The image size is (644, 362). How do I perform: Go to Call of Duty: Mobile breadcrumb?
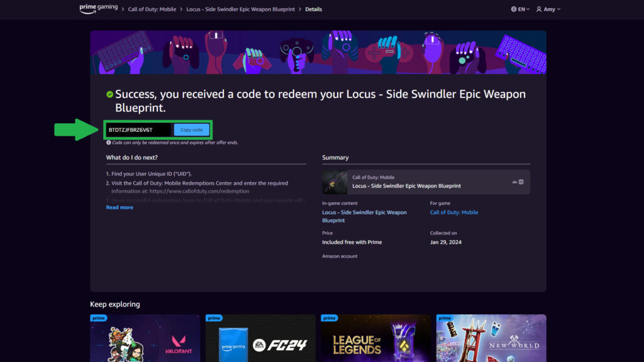[x=152, y=9]
